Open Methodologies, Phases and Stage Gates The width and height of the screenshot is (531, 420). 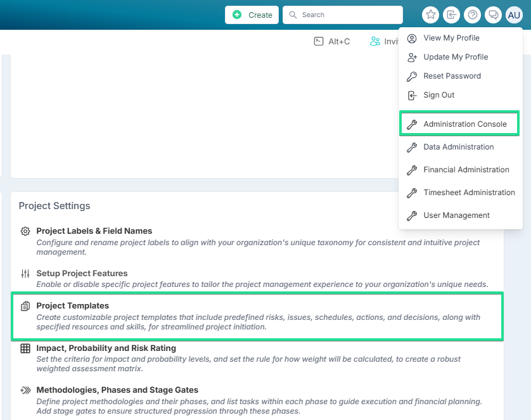(x=117, y=390)
